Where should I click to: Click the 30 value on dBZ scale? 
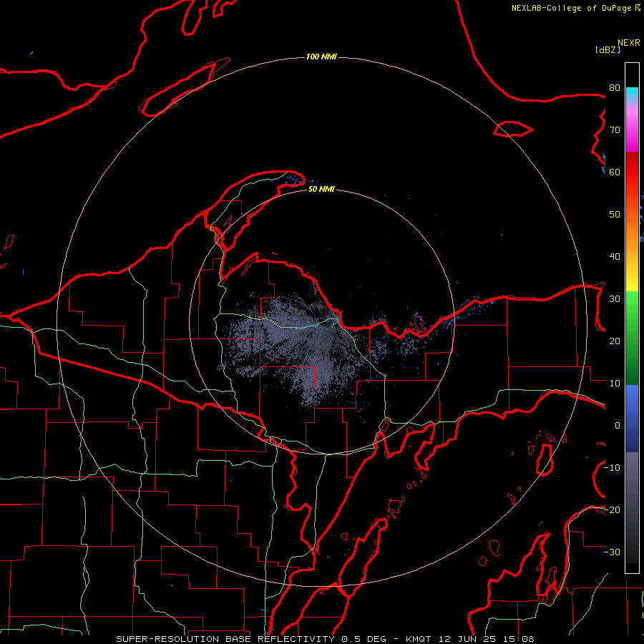(x=615, y=299)
